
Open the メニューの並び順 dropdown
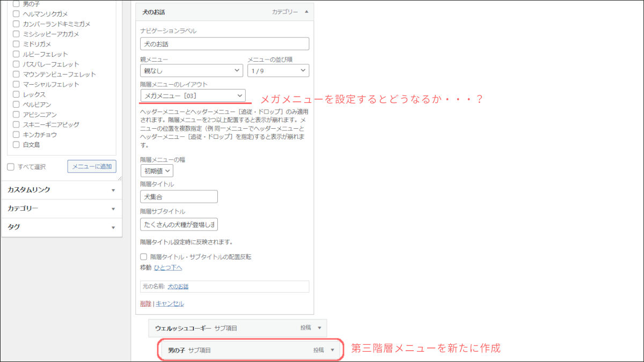278,70
